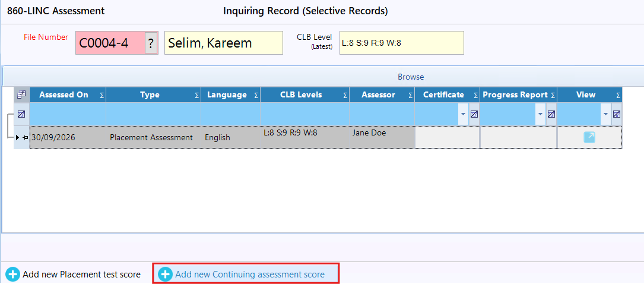Open the Progress Report filter dropdown
The height and width of the screenshot is (284, 644).
coord(541,114)
